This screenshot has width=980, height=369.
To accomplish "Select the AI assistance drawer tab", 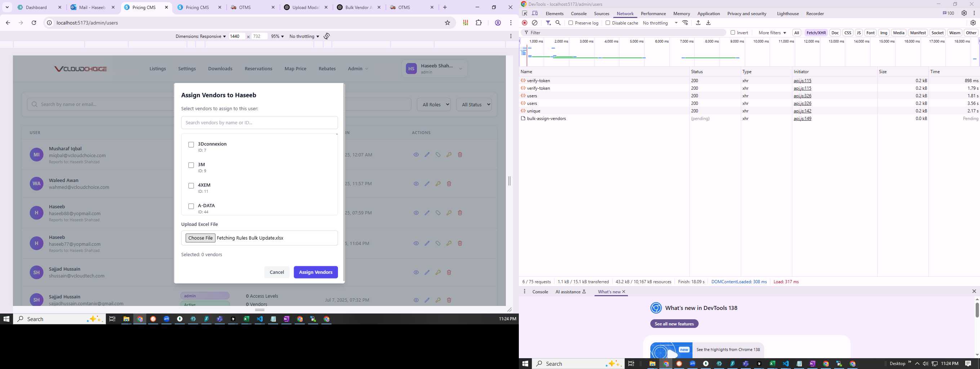I will click(571, 292).
